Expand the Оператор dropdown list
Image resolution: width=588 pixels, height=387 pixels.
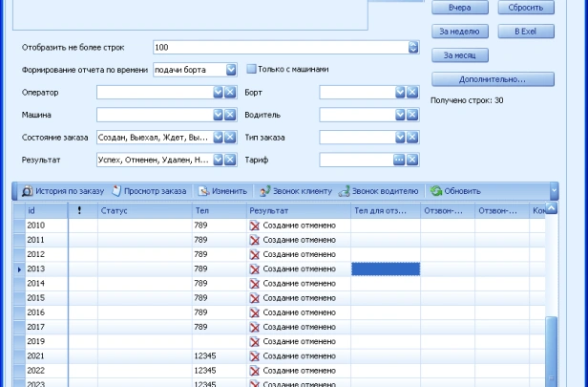click(x=218, y=92)
